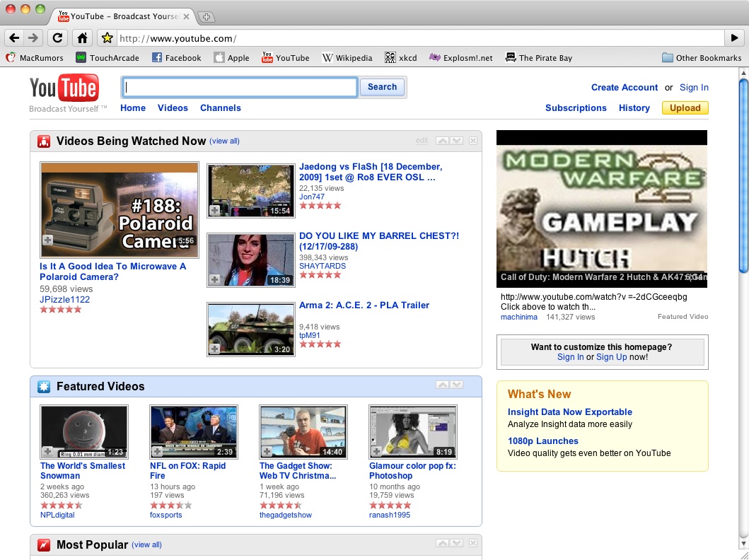Click Sign Up in the customize box
Image resolution: width=749 pixels, height=560 pixels.
point(611,357)
